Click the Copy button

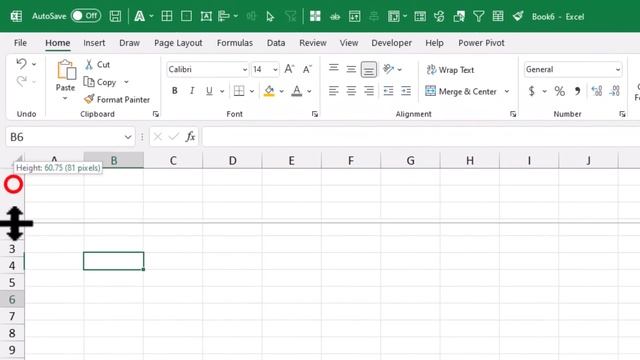(x=100, y=82)
